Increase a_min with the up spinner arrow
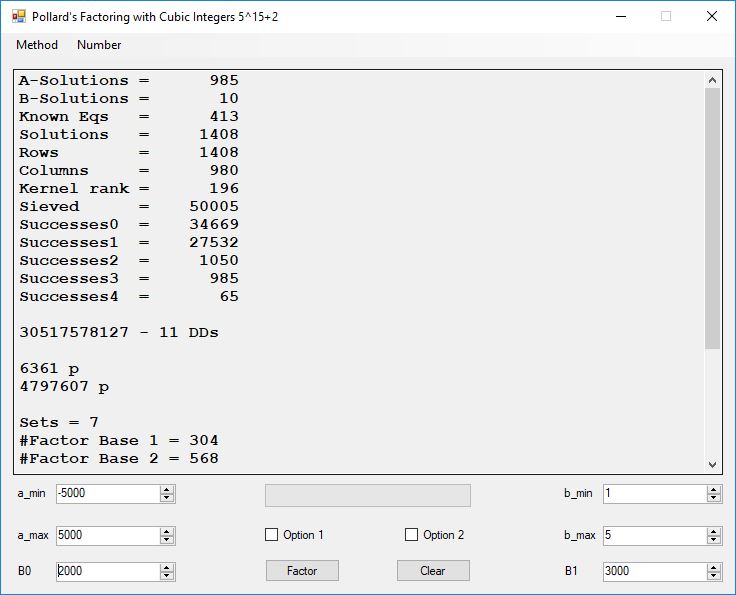This screenshot has height=595, width=736. tap(167, 489)
